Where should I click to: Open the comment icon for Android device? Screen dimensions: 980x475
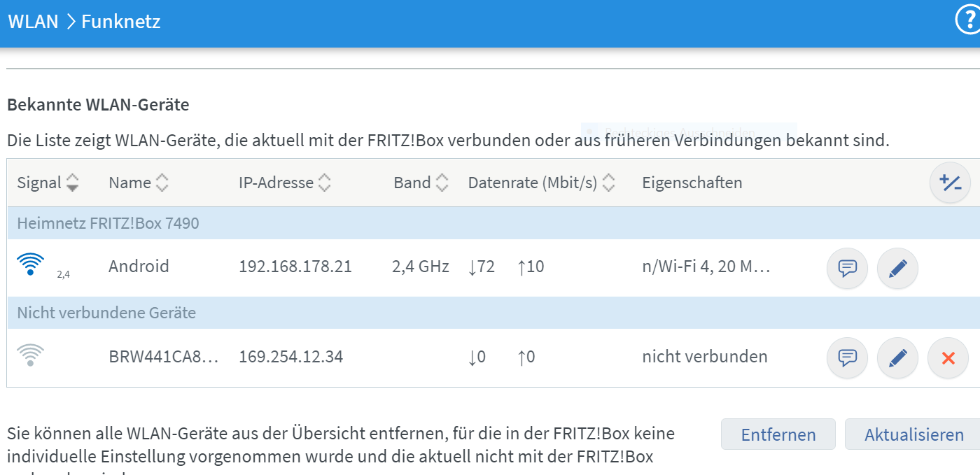(848, 267)
